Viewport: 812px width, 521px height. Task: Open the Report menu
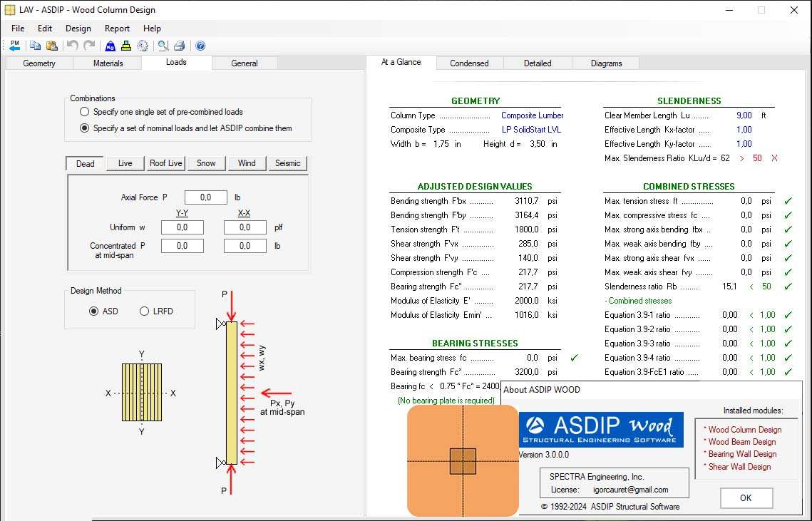tap(117, 29)
